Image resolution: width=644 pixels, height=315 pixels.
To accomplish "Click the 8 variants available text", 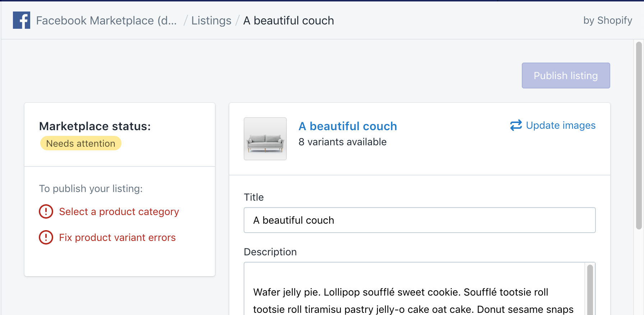I will point(342,142).
